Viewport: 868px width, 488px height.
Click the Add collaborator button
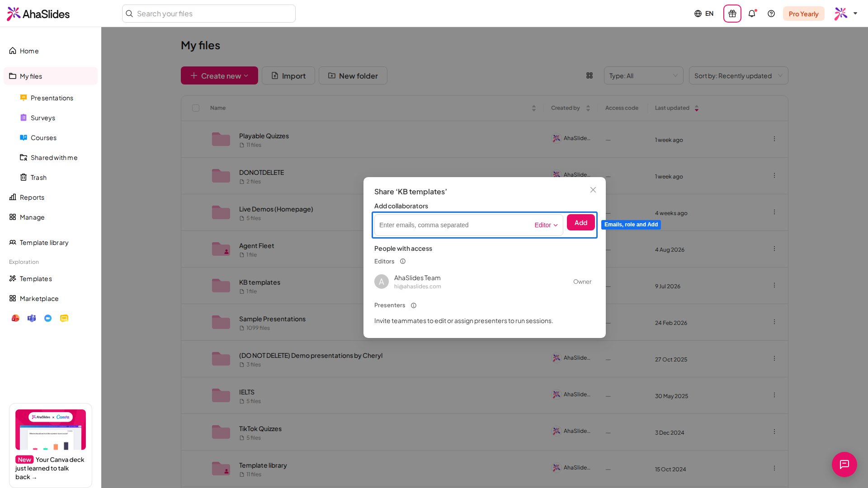point(581,222)
